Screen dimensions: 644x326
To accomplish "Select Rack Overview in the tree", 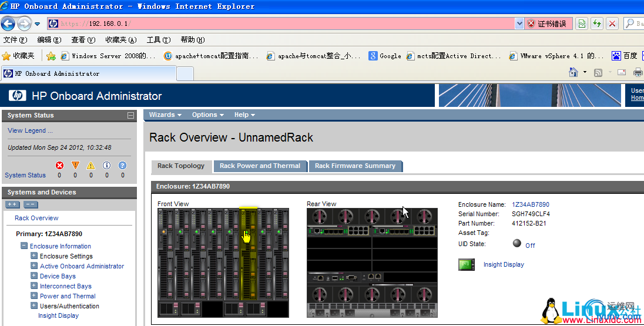I will pos(36,218).
